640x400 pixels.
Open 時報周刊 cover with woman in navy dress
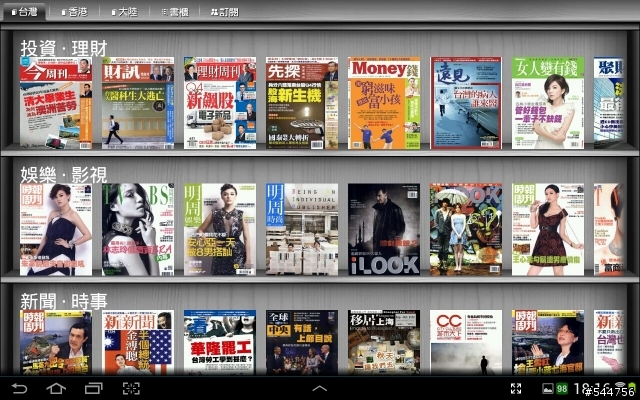pyautogui.click(x=56, y=229)
